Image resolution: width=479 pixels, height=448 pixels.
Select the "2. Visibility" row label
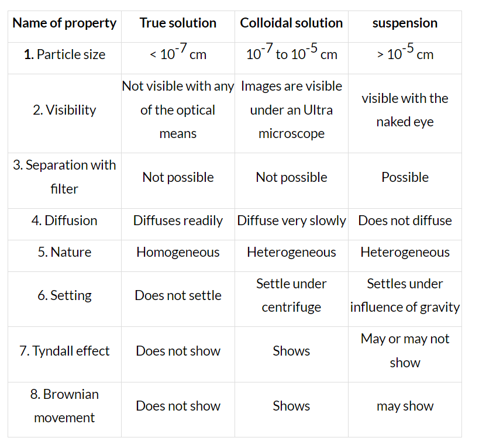(x=64, y=110)
